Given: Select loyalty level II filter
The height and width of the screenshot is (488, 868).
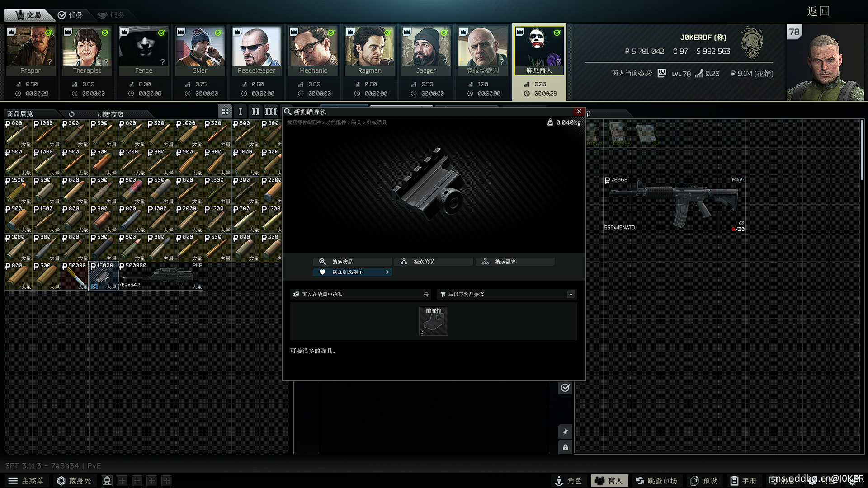Looking at the screenshot, I should (256, 111).
